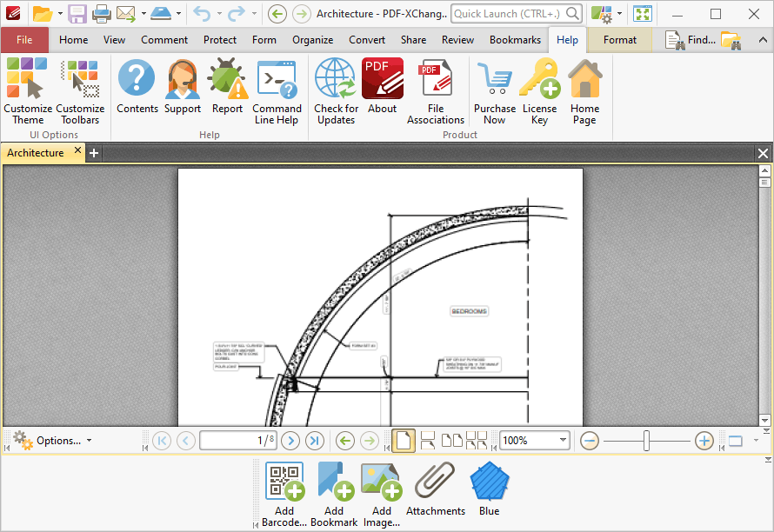Expand the Undo history dropdown
Screen dimensions: 774x532
(x=219, y=14)
